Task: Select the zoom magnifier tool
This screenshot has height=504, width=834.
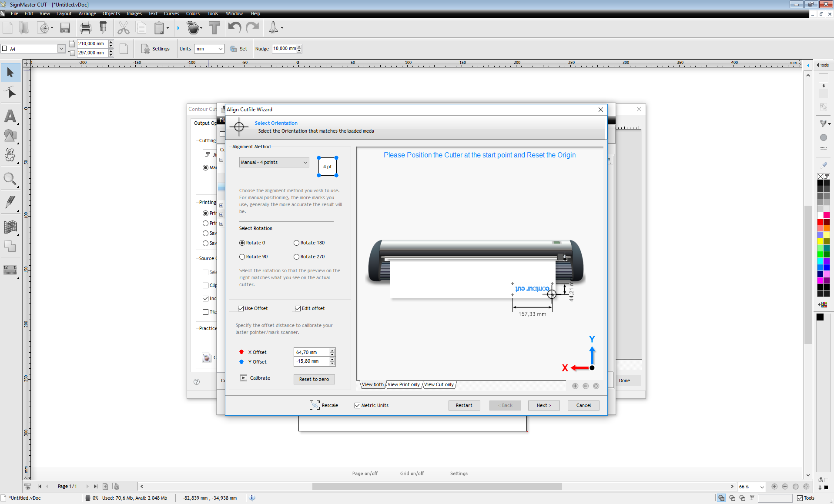Action: 10,179
